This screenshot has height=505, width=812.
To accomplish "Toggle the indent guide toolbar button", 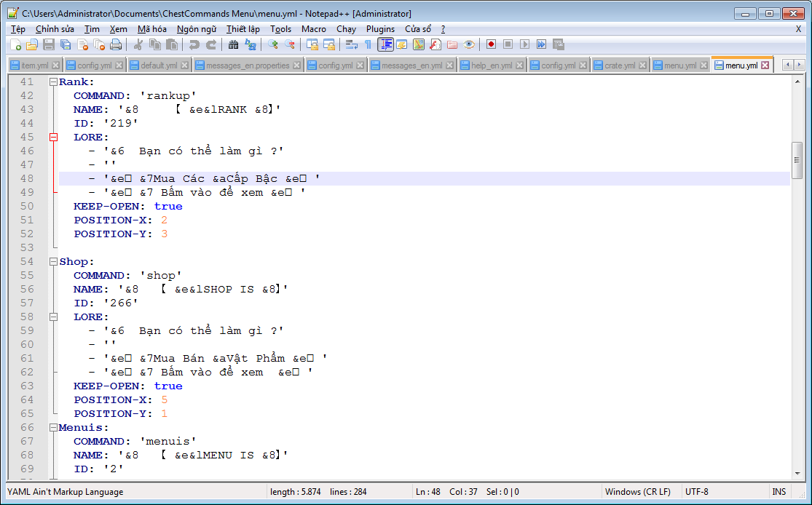I will (385, 44).
